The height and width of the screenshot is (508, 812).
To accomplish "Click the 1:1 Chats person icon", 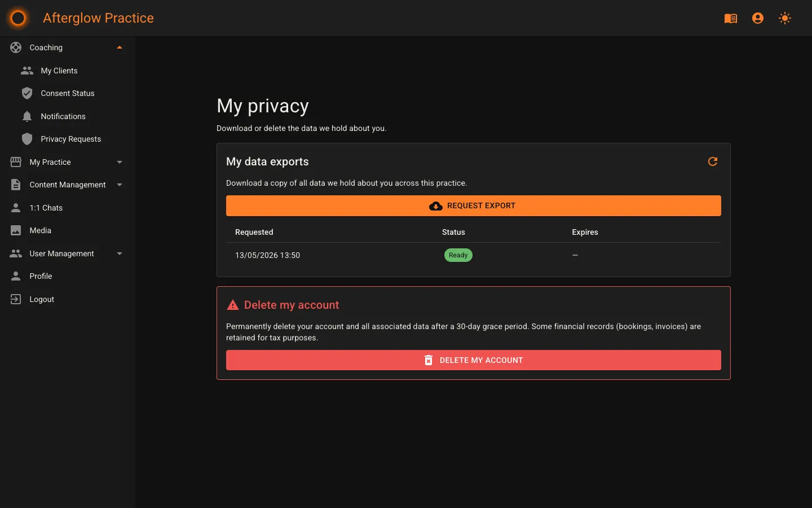I will click(16, 208).
